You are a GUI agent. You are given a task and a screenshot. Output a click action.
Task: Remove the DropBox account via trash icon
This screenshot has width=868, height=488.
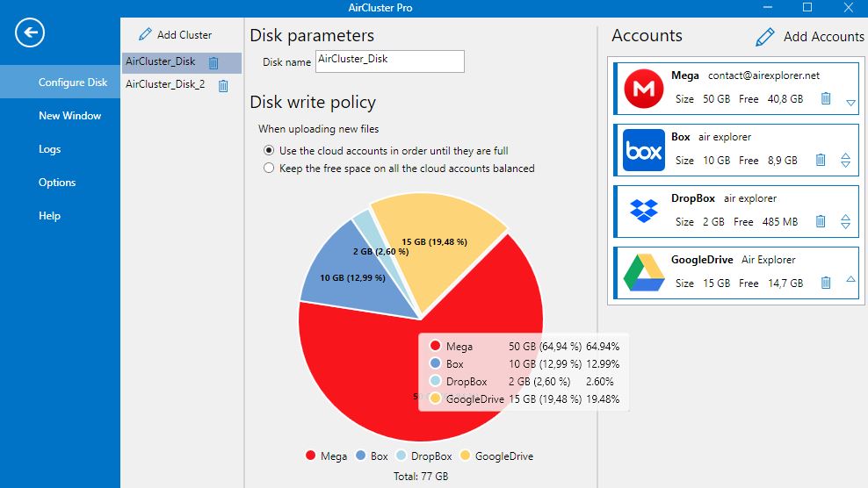click(x=821, y=221)
